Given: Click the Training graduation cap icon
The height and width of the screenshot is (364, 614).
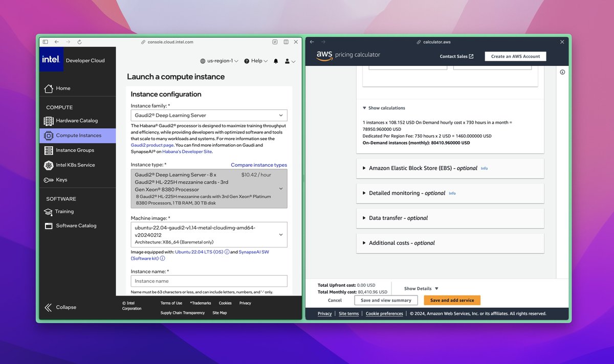Looking at the screenshot, I should (x=49, y=212).
